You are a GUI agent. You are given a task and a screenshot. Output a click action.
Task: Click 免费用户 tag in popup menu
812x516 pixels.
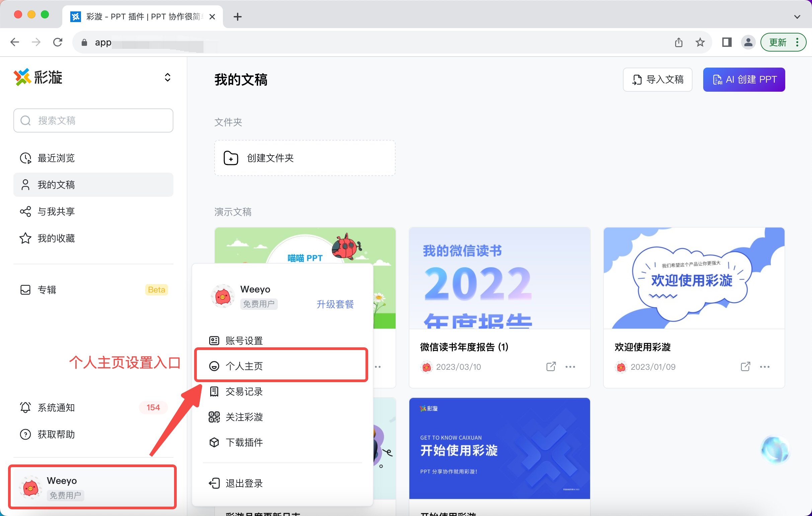(259, 304)
